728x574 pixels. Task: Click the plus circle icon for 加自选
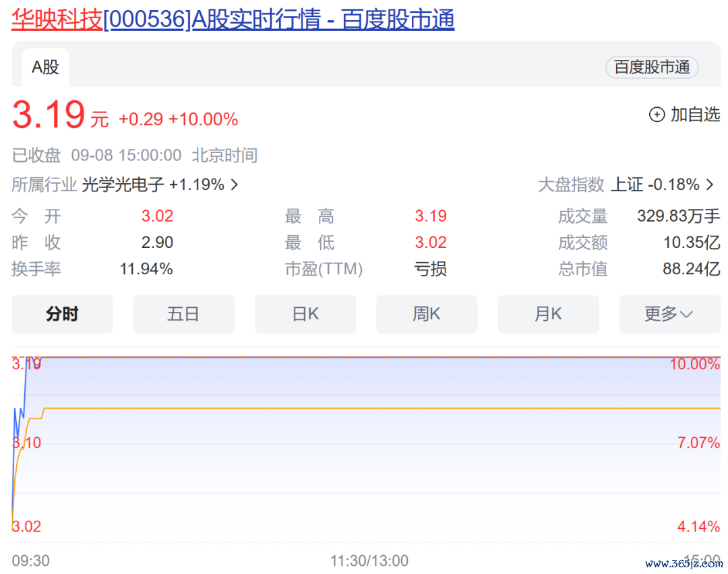click(657, 114)
